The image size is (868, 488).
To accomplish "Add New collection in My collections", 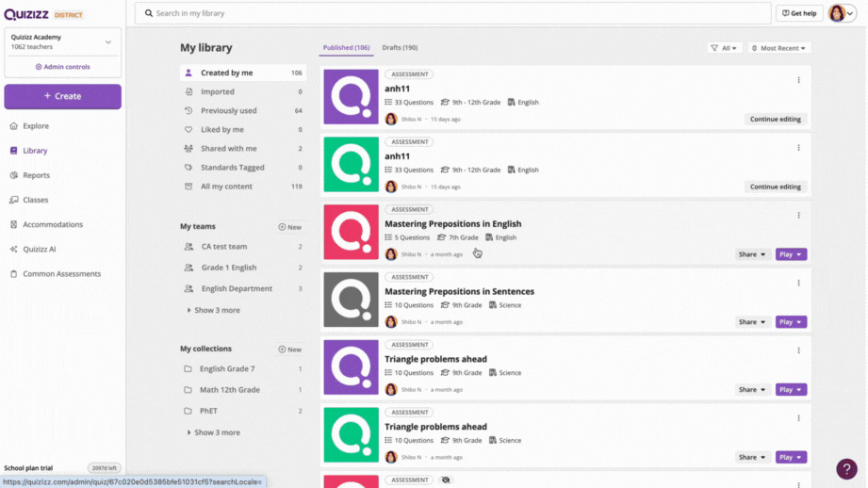I will click(x=290, y=350).
